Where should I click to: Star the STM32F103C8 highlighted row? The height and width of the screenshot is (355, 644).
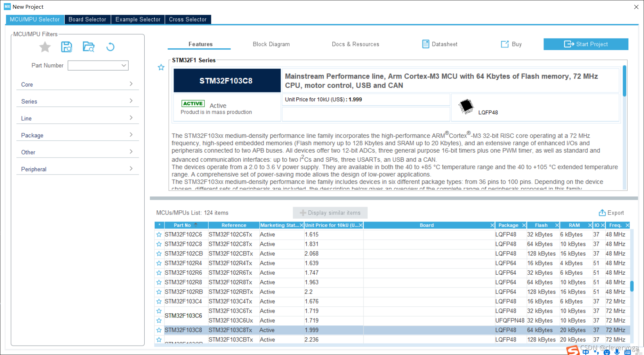159,330
